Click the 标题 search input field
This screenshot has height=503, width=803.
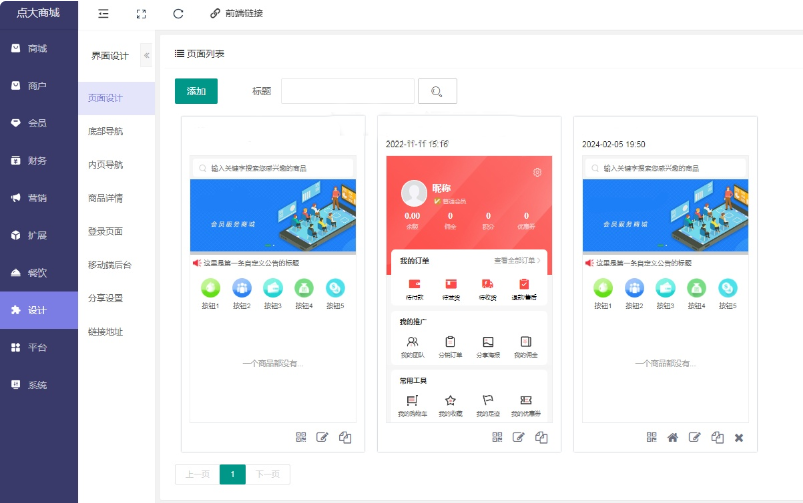[x=347, y=91]
